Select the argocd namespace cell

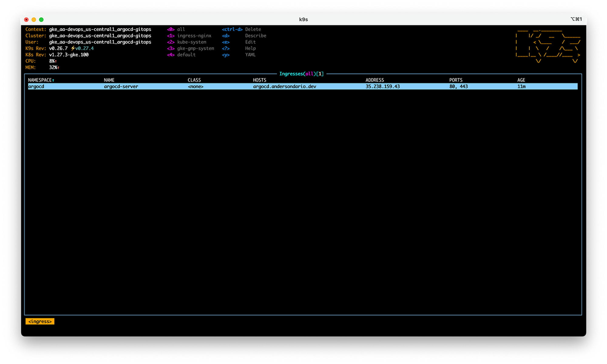36,86
